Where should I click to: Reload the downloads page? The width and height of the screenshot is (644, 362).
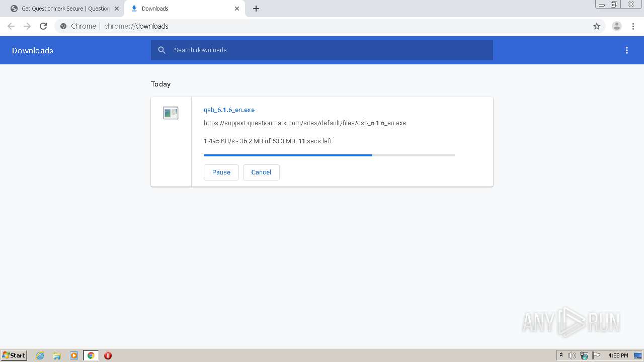coord(43,26)
